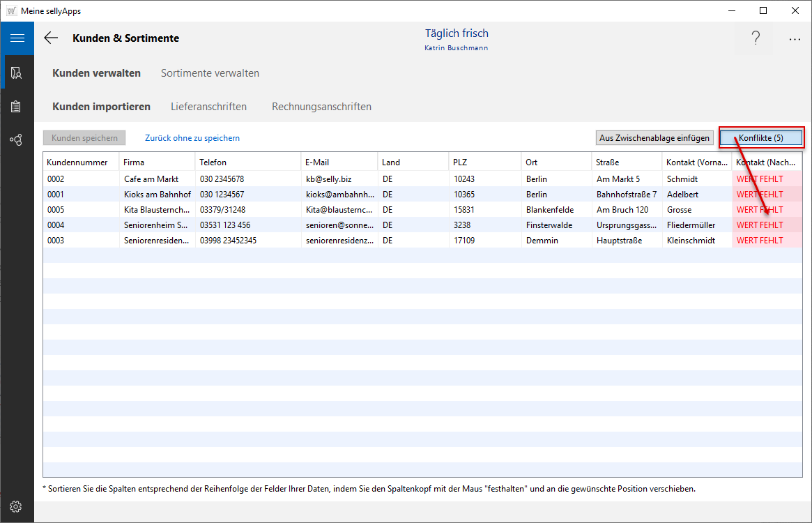Open the share connections sidebar icon
Screen dimensions: 812x523
click(17, 140)
